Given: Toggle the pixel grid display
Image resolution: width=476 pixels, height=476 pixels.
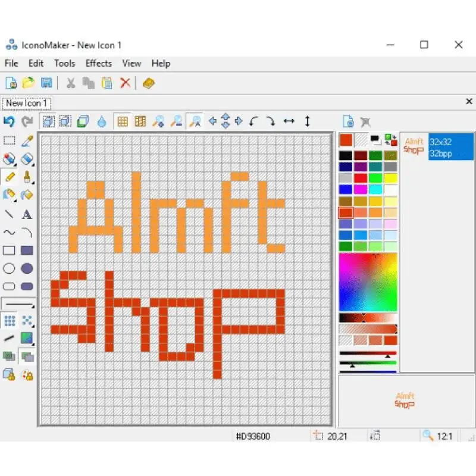Looking at the screenshot, I should (123, 122).
